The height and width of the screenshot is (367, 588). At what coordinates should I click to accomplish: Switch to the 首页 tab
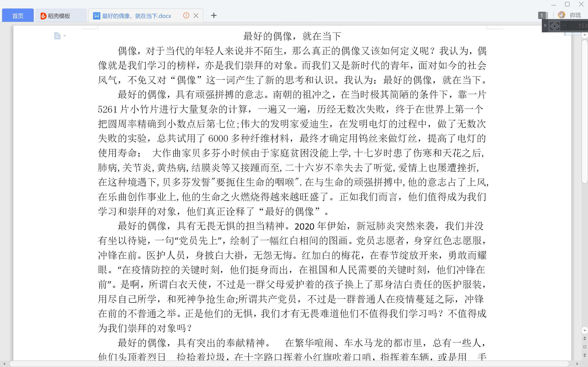pyautogui.click(x=18, y=16)
